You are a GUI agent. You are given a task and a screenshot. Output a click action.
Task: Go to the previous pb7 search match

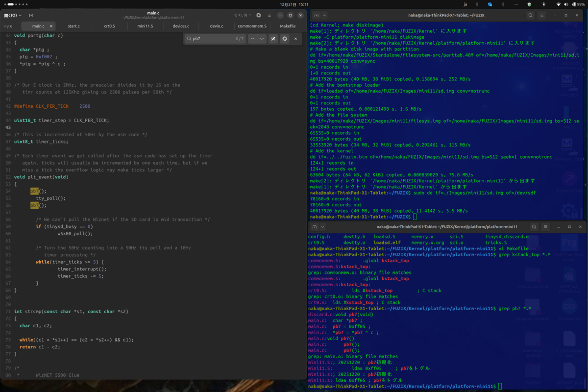pyautogui.click(x=252, y=39)
